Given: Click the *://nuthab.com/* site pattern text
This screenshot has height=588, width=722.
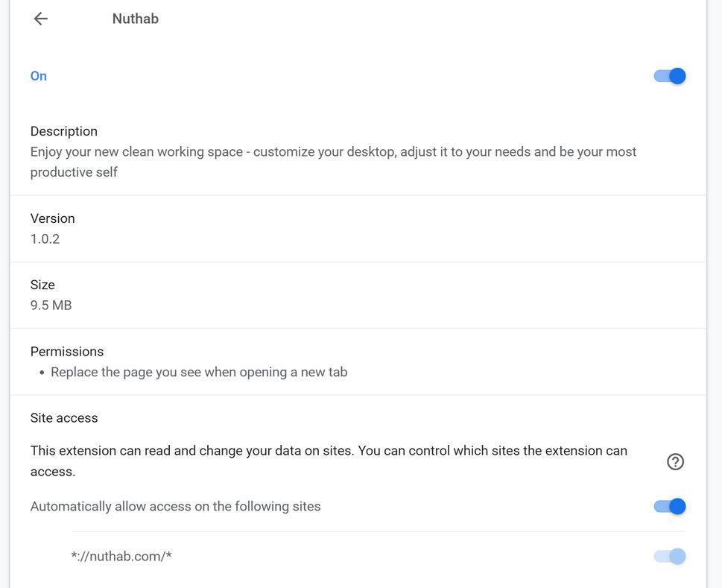Looking at the screenshot, I should [121, 556].
